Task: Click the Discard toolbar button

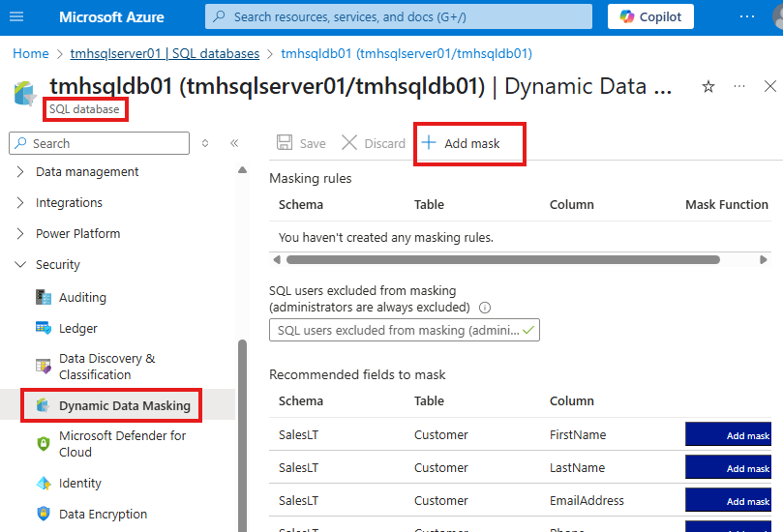Action: coord(374,143)
